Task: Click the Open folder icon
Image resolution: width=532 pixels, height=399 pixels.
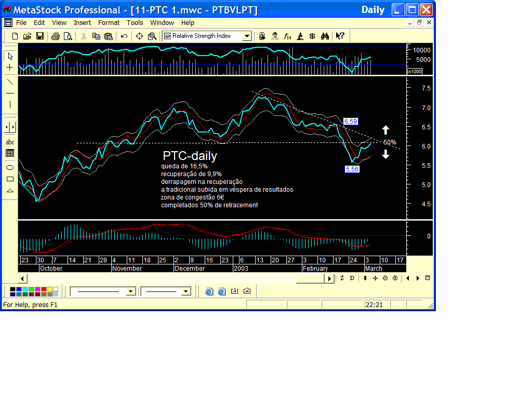Action: click(27, 36)
